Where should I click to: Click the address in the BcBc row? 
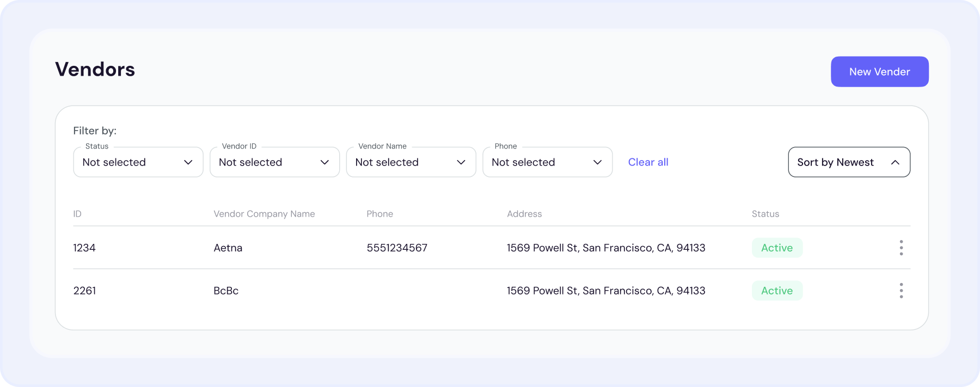click(606, 291)
